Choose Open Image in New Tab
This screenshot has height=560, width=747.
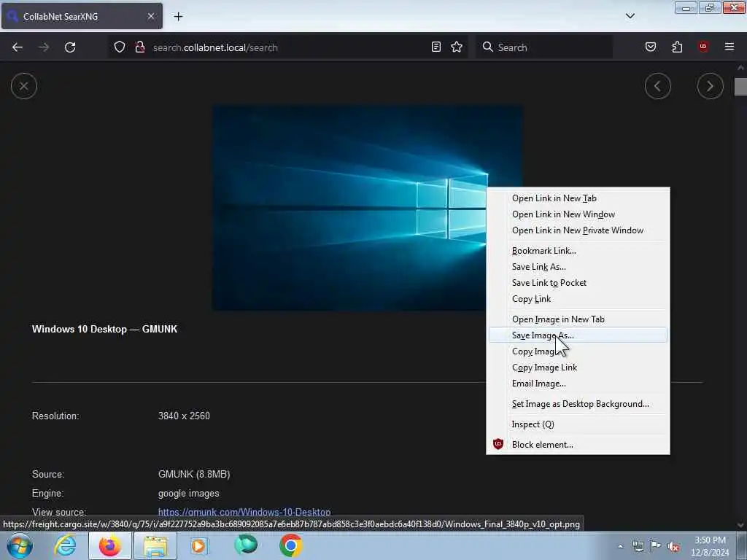[578, 319]
